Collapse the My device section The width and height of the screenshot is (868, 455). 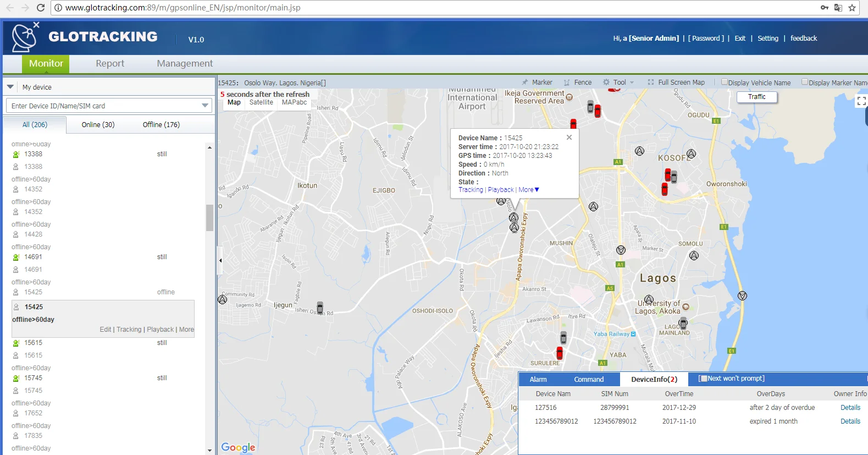10,87
